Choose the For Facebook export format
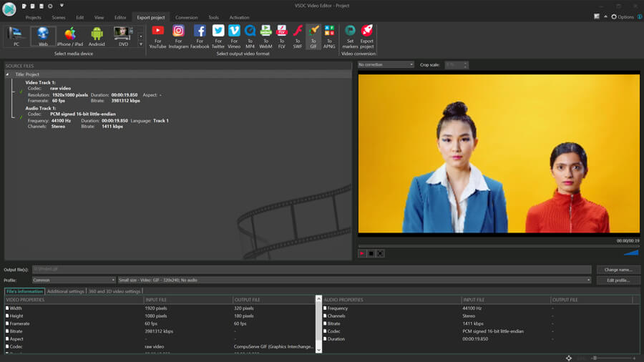Screen dimensions: 644x362 (200, 36)
